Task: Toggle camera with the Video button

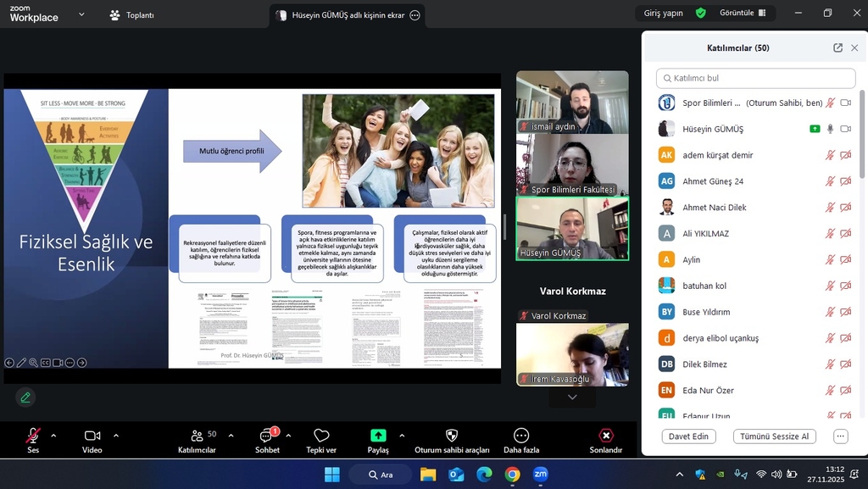Action: tap(92, 436)
